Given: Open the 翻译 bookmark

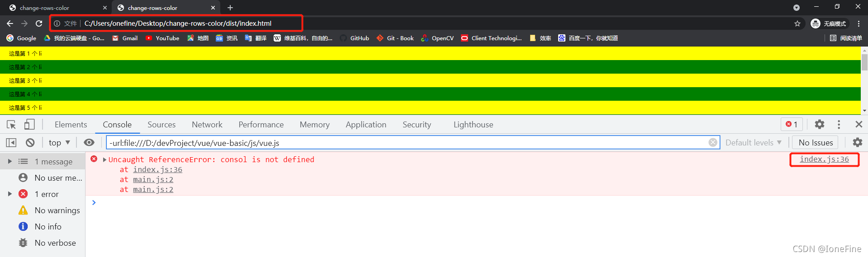Looking at the screenshot, I should point(256,38).
